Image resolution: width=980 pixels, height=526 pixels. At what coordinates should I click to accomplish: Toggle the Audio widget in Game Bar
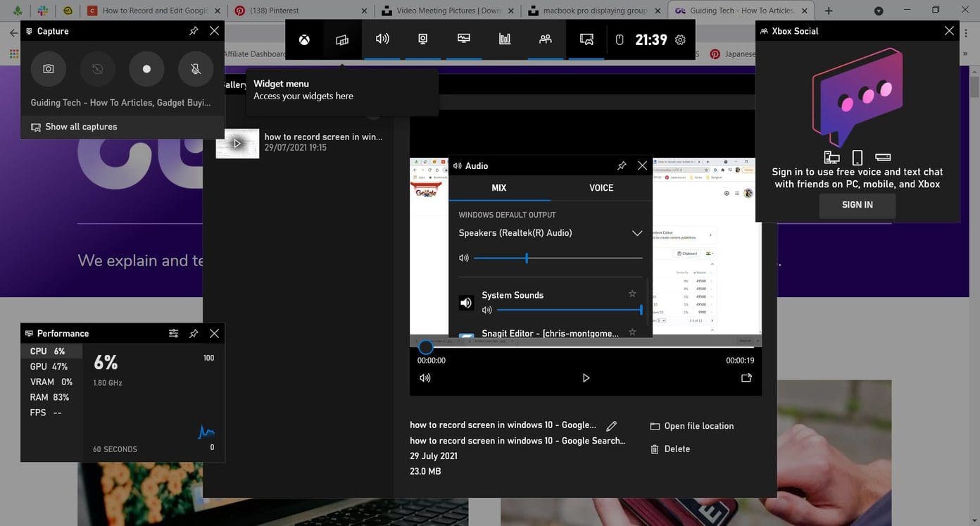tap(382, 39)
